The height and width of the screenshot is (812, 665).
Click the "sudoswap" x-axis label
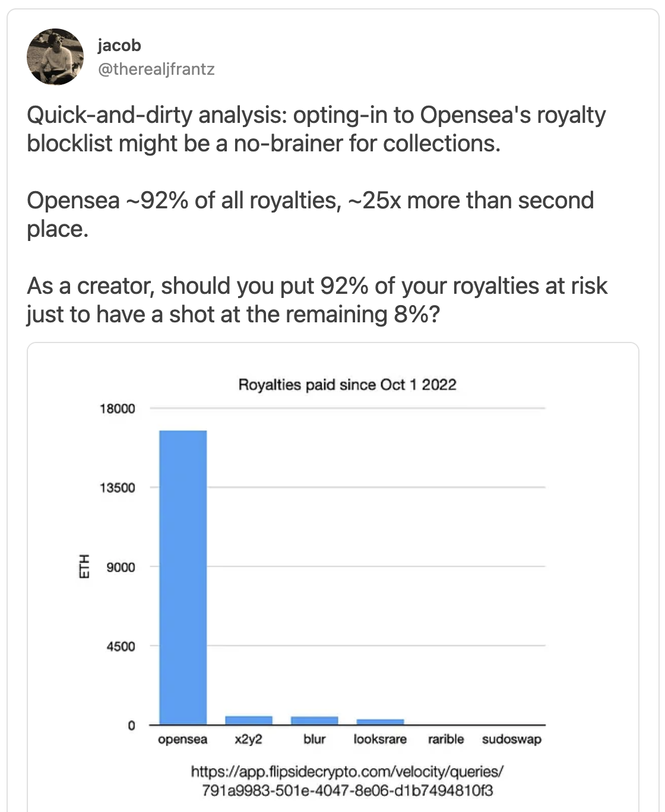pos(511,740)
